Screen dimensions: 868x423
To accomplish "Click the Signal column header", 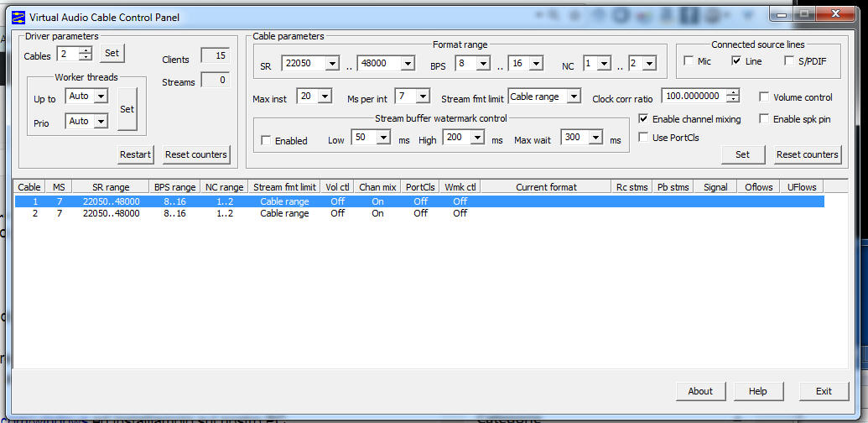I will [715, 187].
